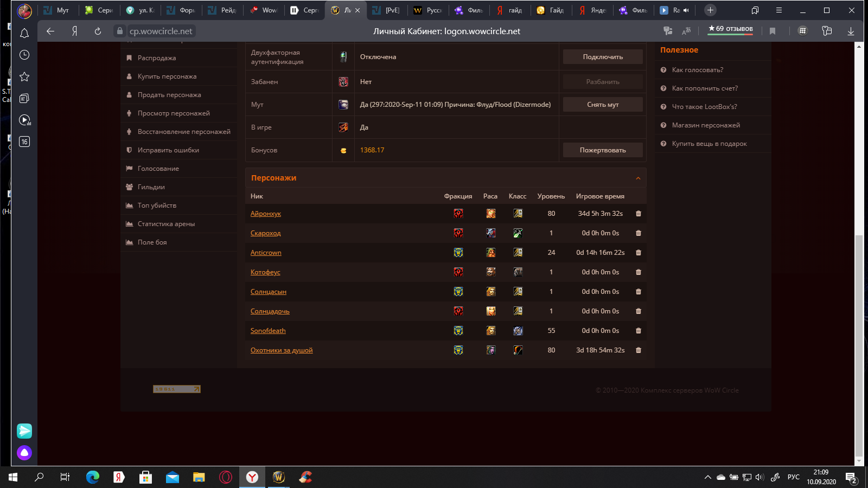Open the browser main menu
This screenshot has height=488, width=868.
tap(778, 10)
